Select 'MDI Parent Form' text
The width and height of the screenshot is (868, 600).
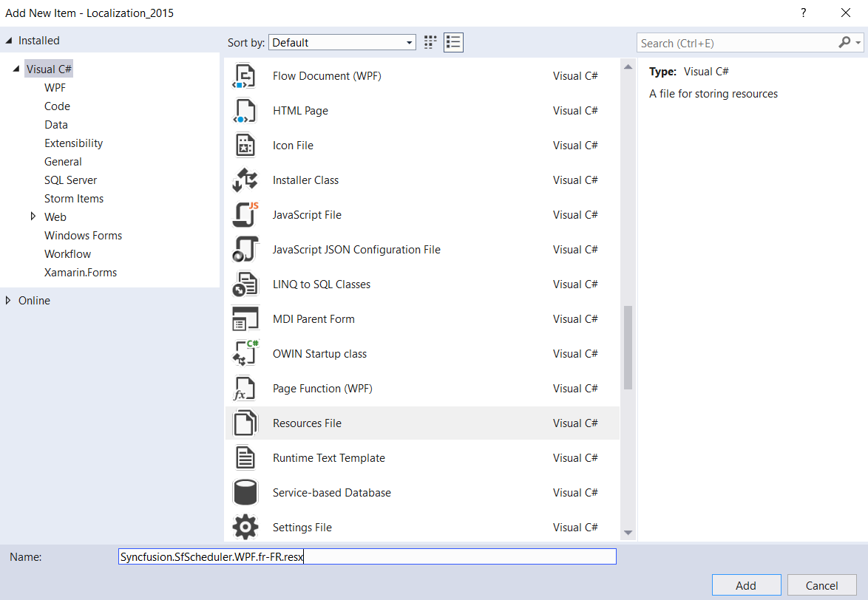[x=313, y=319]
